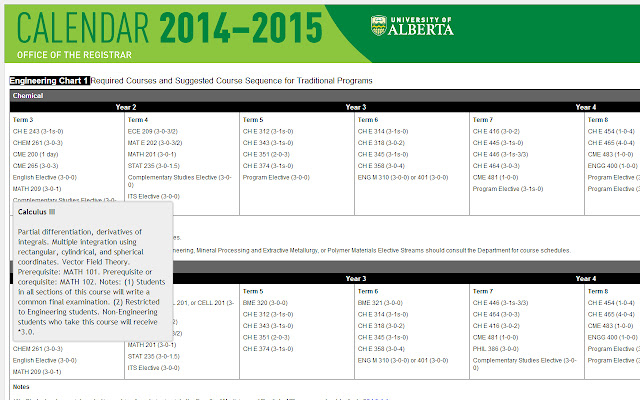Click the Year 2 header in Chemical chart
Viewport: 640px width, 400px height.
[x=126, y=107]
